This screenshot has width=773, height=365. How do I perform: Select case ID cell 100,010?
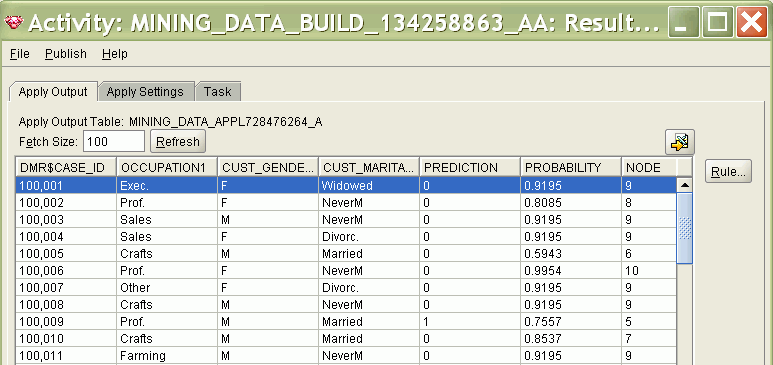click(x=66, y=338)
